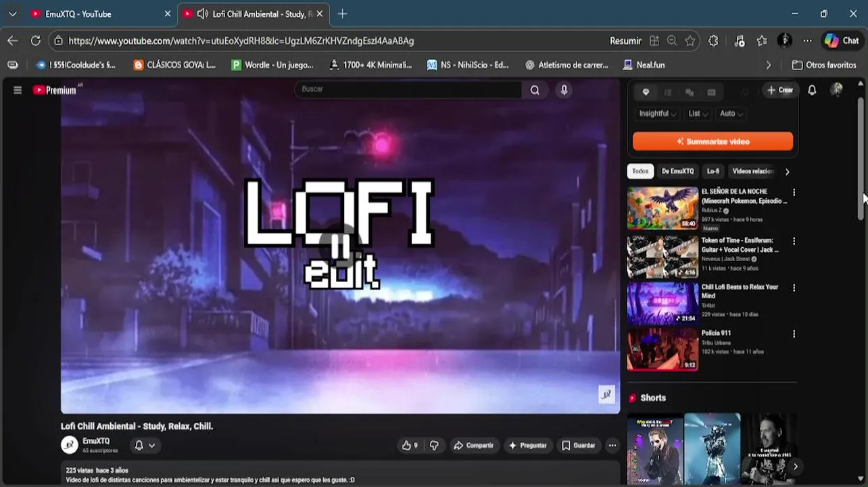The width and height of the screenshot is (868, 487).
Task: Select the Lo-fi filter chip
Action: click(x=713, y=171)
